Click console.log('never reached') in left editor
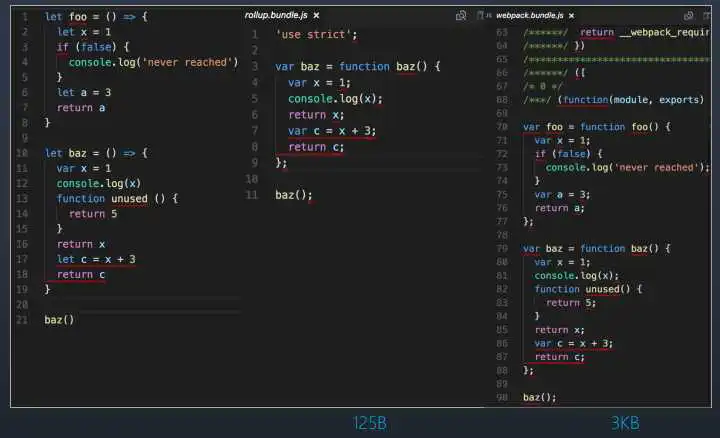Viewport: 720px width, 438px height. point(153,62)
